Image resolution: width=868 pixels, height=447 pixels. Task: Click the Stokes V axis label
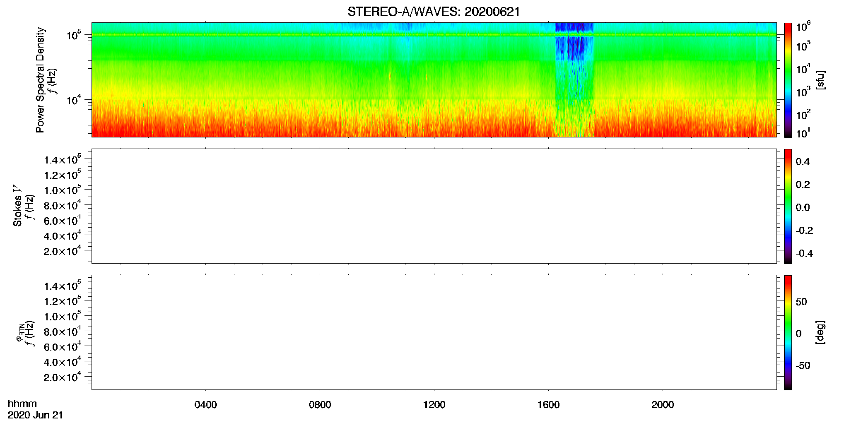tap(17, 206)
